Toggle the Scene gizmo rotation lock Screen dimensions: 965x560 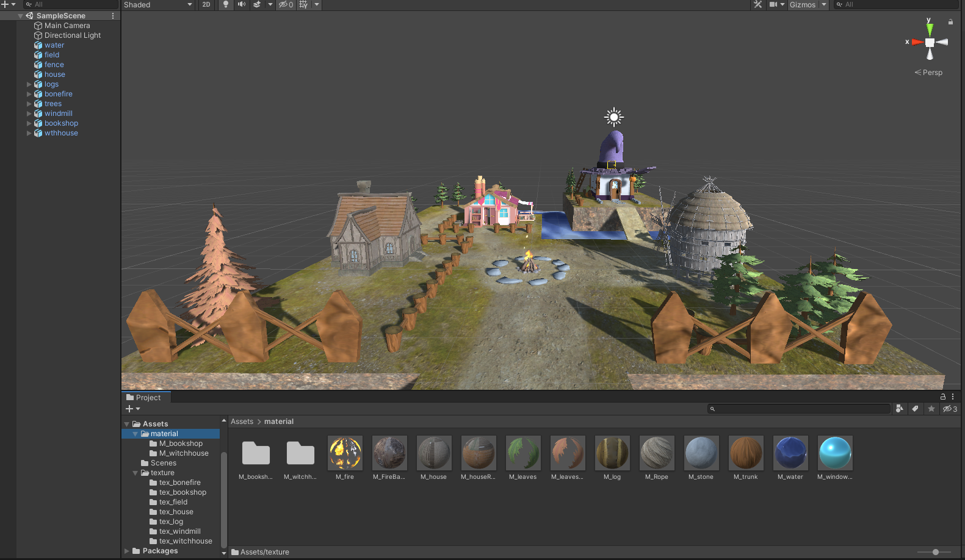pyautogui.click(x=950, y=22)
